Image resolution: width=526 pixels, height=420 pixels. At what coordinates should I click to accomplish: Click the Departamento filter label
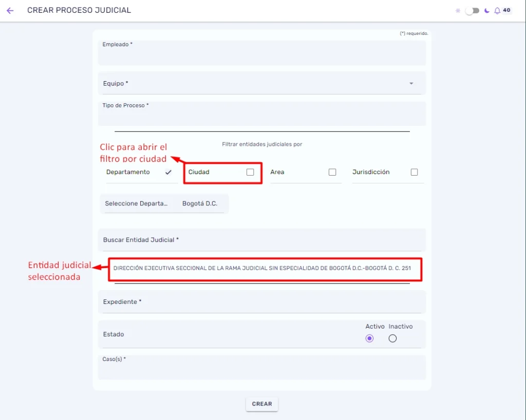click(128, 172)
